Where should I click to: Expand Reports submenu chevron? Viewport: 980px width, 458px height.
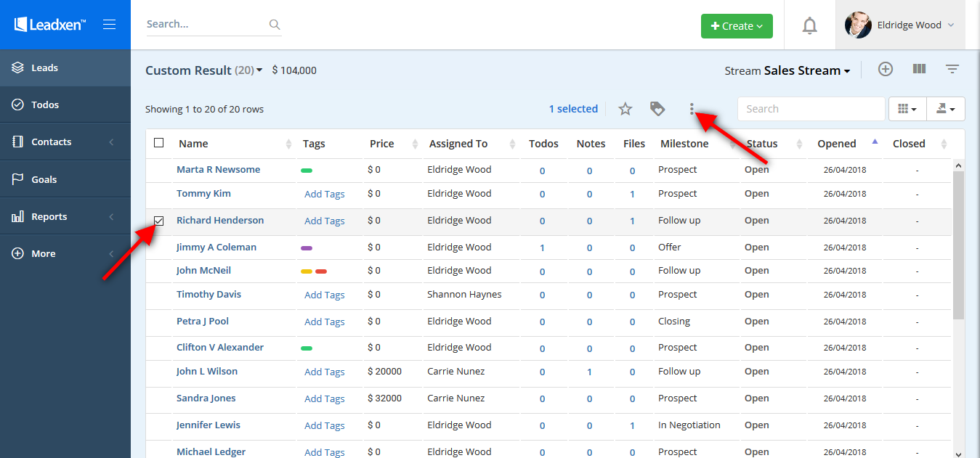pos(111,216)
